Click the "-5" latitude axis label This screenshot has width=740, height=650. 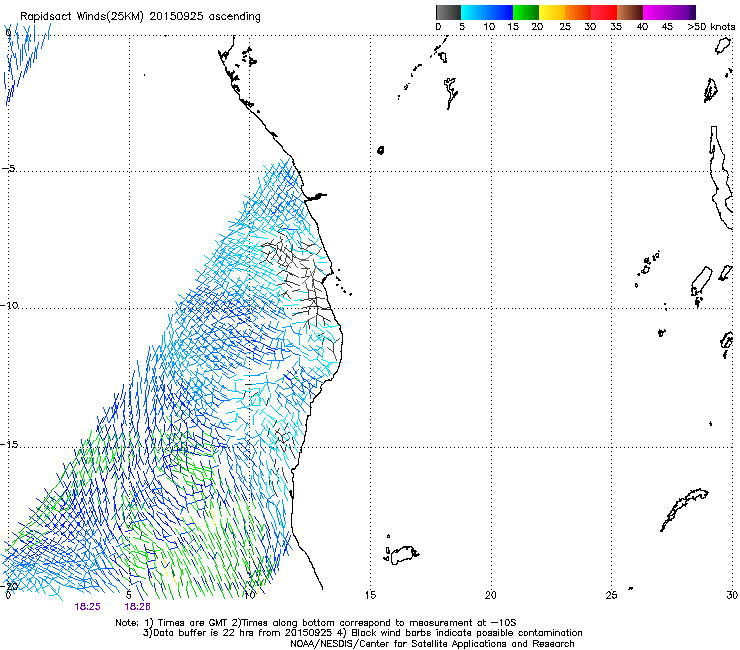point(9,169)
